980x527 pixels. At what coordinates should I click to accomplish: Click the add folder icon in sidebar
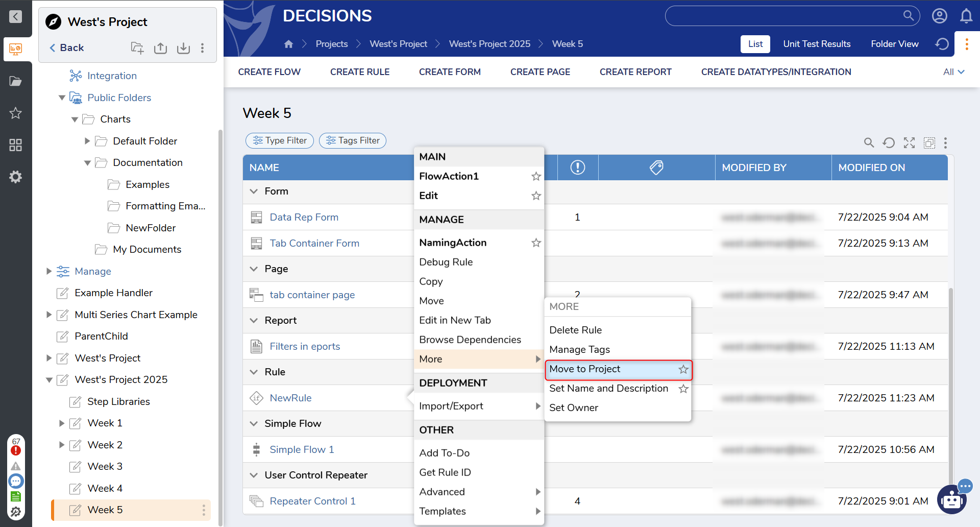coord(137,48)
